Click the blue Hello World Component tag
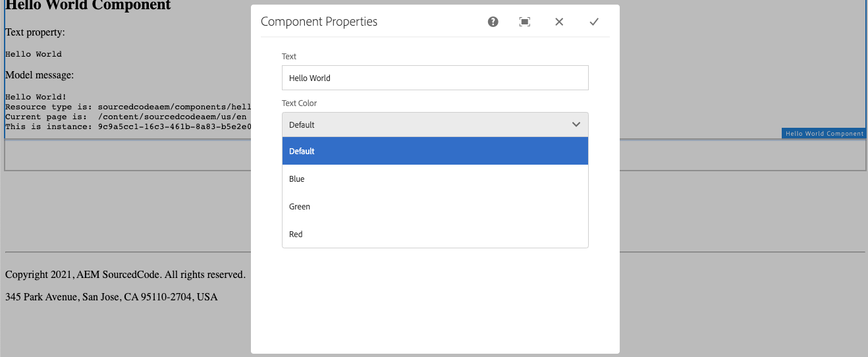The width and height of the screenshot is (868, 357). coord(824,134)
